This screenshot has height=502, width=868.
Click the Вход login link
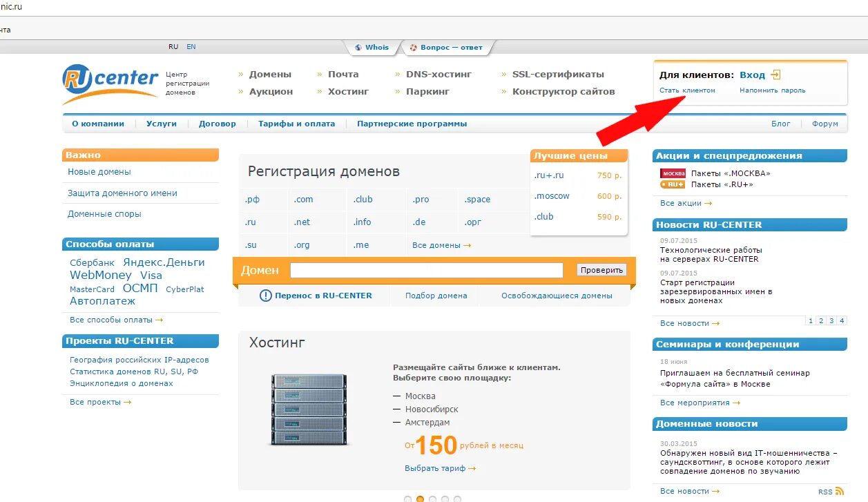(x=752, y=75)
